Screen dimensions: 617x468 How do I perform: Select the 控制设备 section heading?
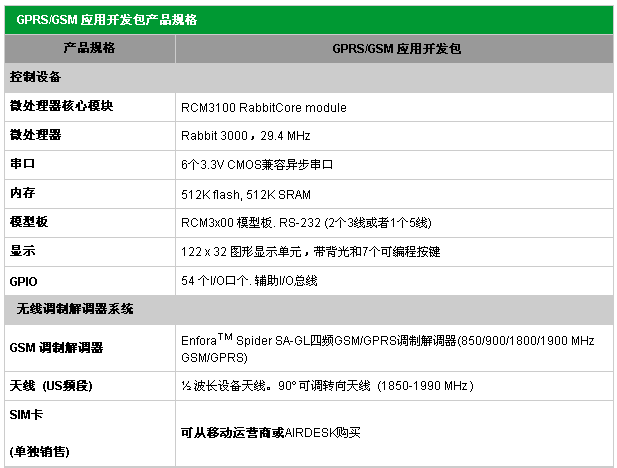pos(37,77)
